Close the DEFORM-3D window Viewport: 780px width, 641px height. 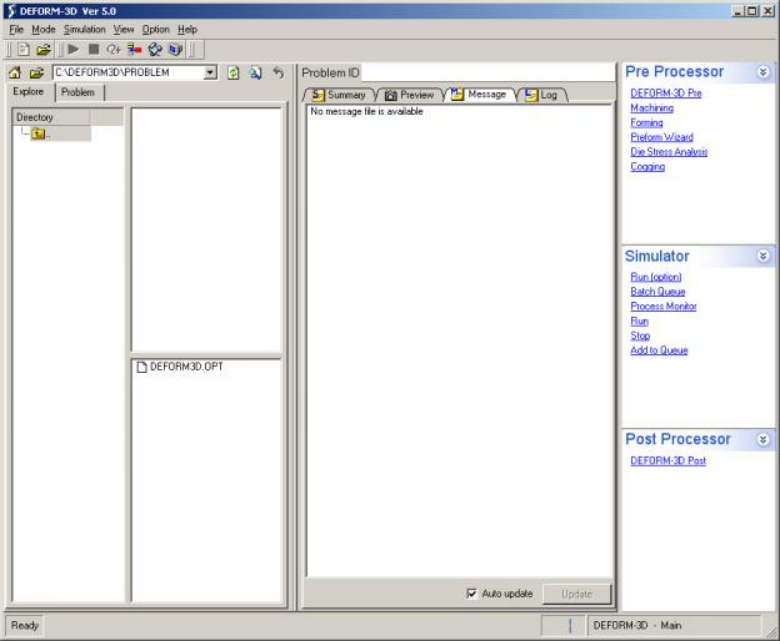(768, 11)
